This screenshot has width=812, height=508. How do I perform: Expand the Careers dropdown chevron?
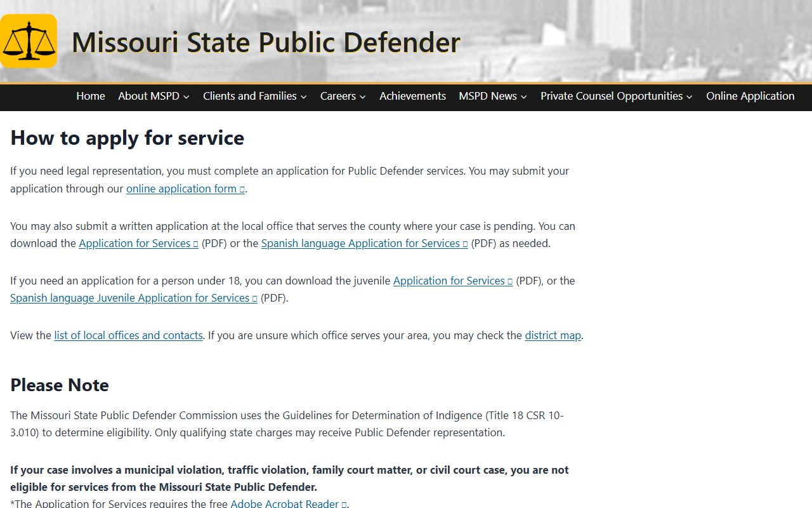362,97
